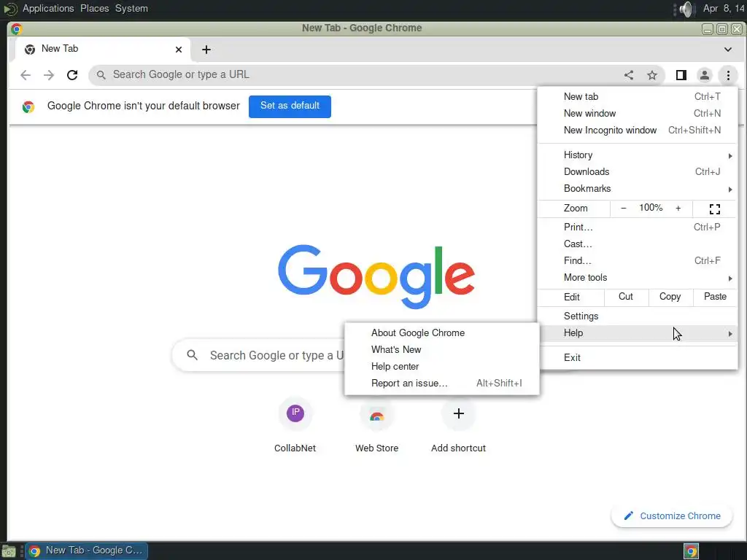Image resolution: width=747 pixels, height=560 pixels.
Task: Click Paste in Edit row
Action: [x=715, y=297]
